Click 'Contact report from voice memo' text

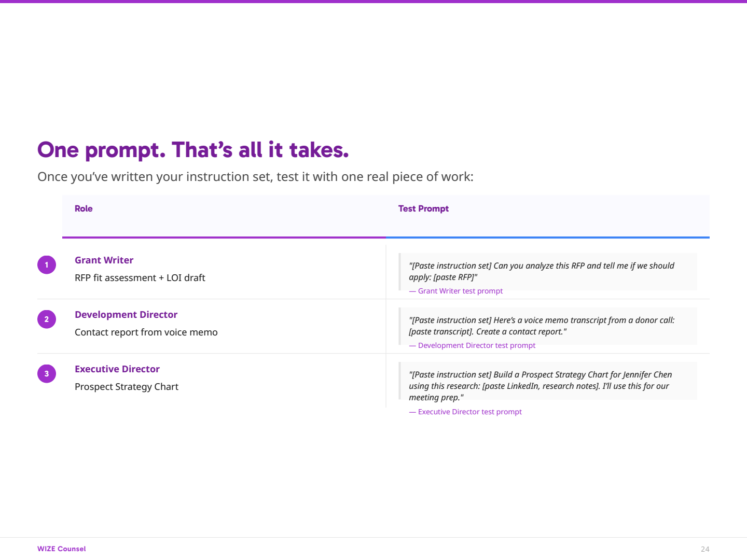[146, 332]
